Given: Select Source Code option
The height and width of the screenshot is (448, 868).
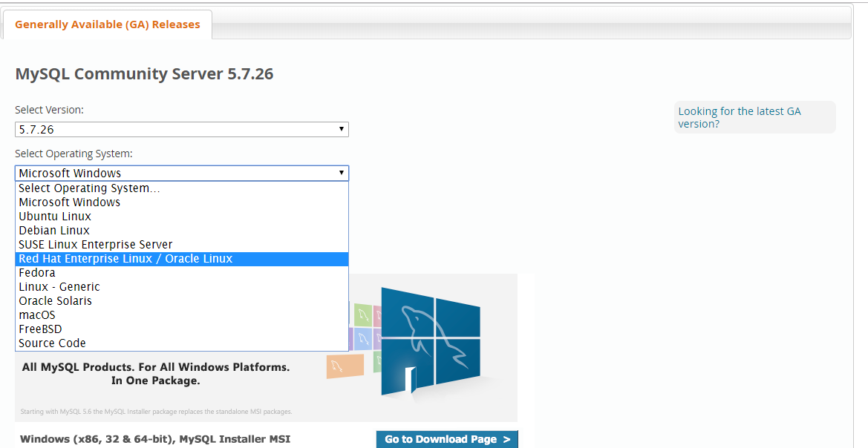Looking at the screenshot, I should coord(182,343).
